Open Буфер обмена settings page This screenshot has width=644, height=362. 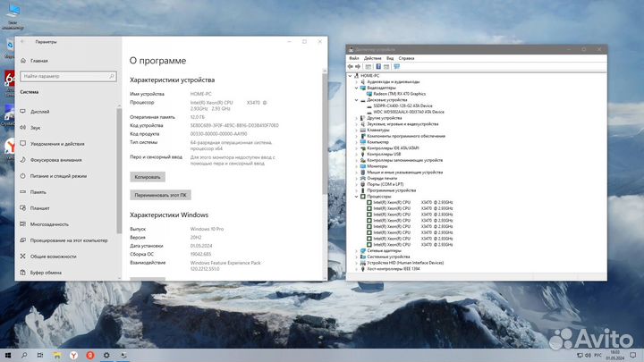click(x=46, y=273)
